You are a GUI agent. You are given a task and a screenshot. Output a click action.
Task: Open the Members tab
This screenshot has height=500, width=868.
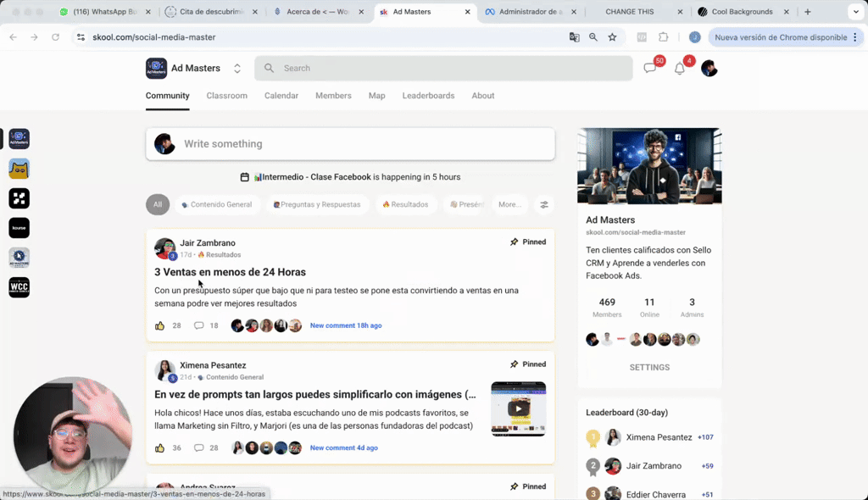pos(333,96)
